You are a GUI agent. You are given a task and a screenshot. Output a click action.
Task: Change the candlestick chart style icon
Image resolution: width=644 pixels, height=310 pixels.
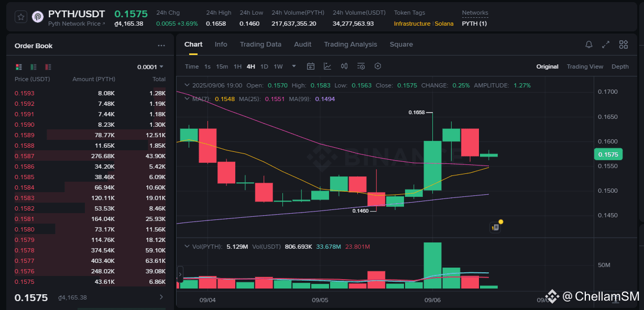click(x=344, y=66)
